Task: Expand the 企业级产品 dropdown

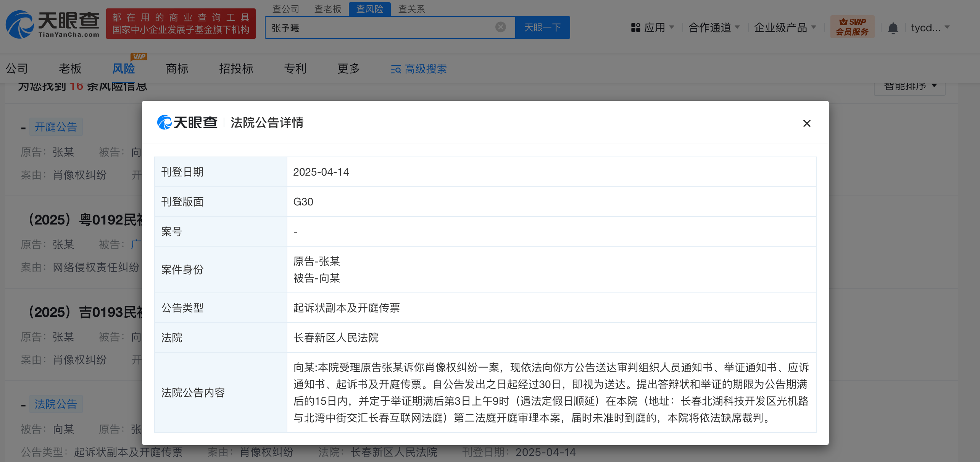Action: (x=785, y=28)
